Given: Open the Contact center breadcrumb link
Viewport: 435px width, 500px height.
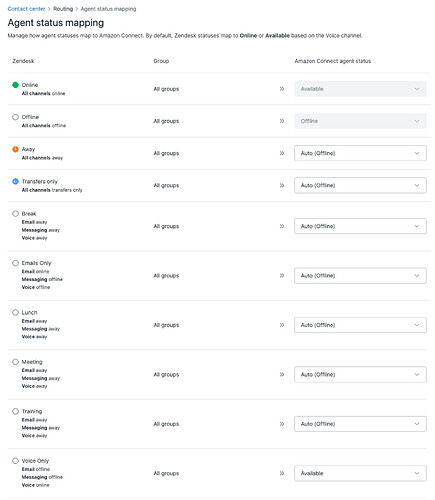Looking at the screenshot, I should [x=26, y=9].
